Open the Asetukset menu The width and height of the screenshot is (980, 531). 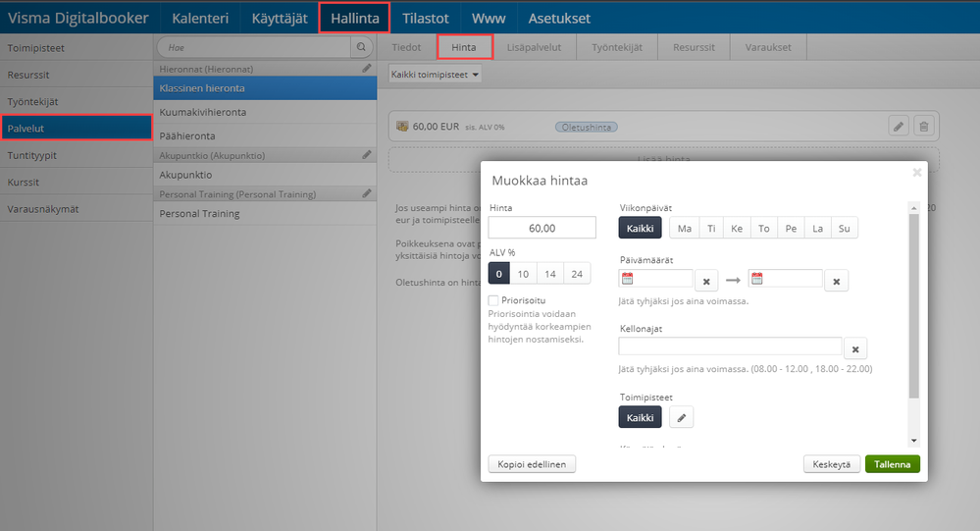(559, 18)
